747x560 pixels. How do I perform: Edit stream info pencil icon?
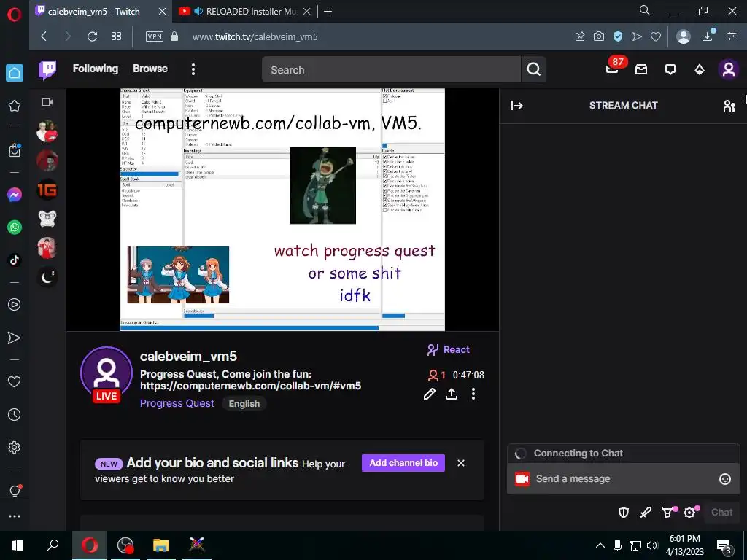tap(429, 394)
